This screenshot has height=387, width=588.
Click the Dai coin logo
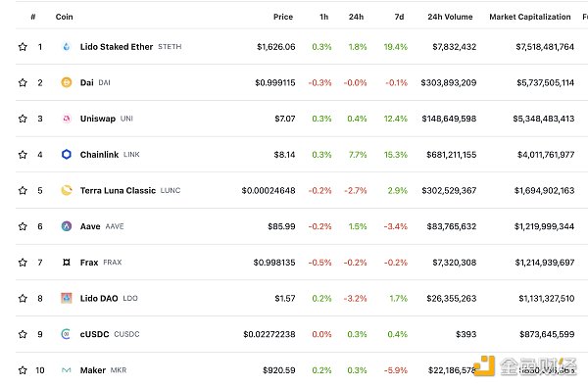point(67,82)
